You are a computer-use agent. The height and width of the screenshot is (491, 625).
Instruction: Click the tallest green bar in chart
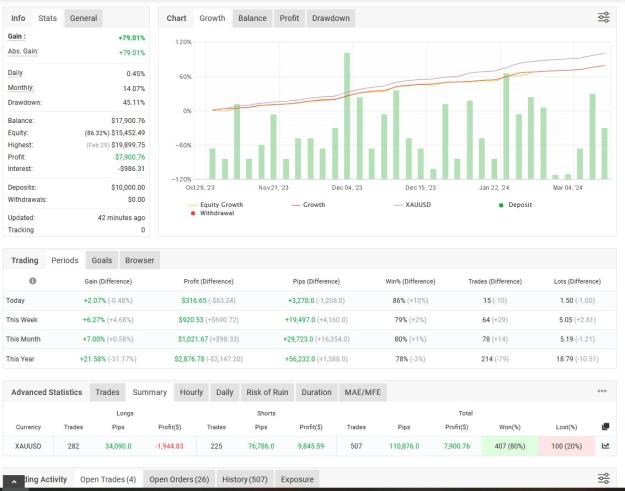pyautogui.click(x=347, y=116)
